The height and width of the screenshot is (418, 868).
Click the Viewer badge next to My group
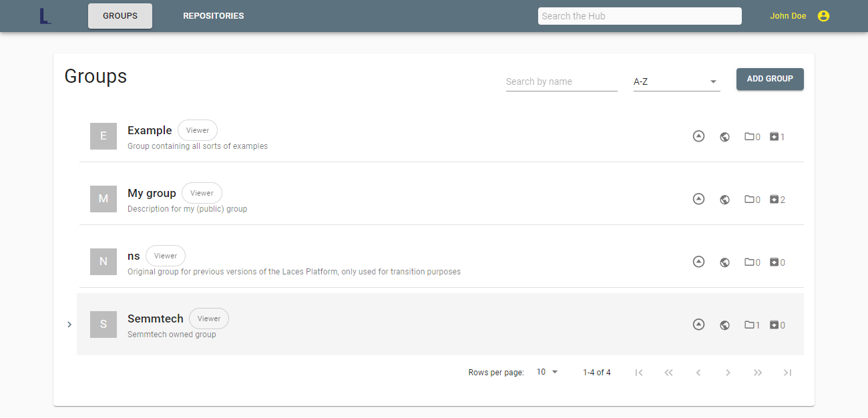coord(202,193)
